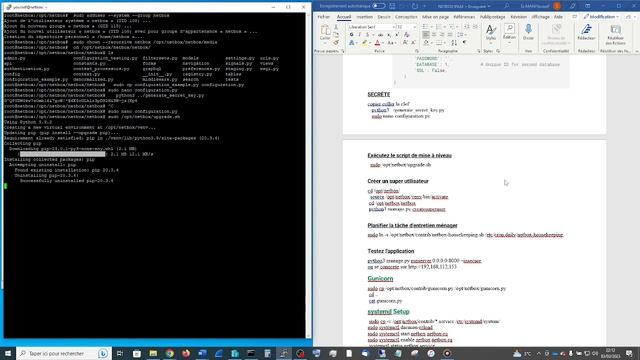Open the Aide tab

[x=558, y=17]
